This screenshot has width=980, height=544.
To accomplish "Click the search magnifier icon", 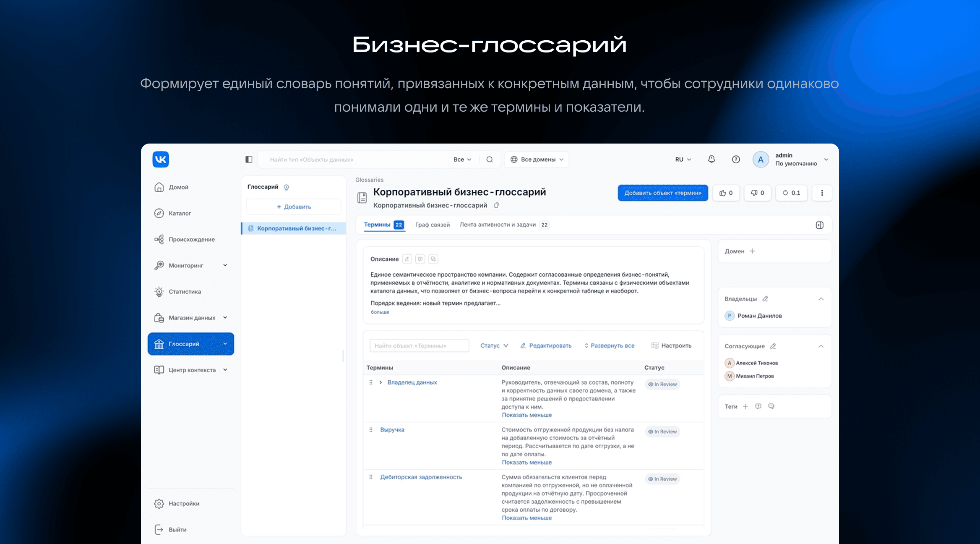I will [x=490, y=160].
